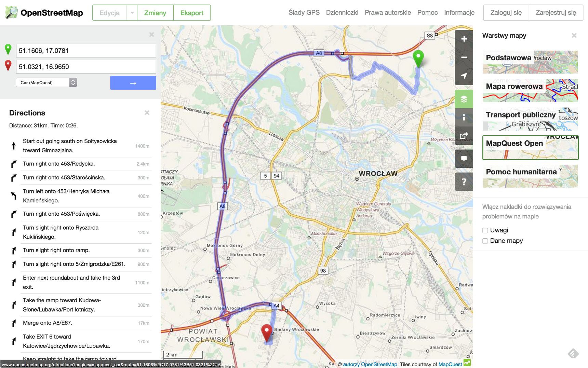Click the tile status icon in attribution
588x368 pixels.
467,363
